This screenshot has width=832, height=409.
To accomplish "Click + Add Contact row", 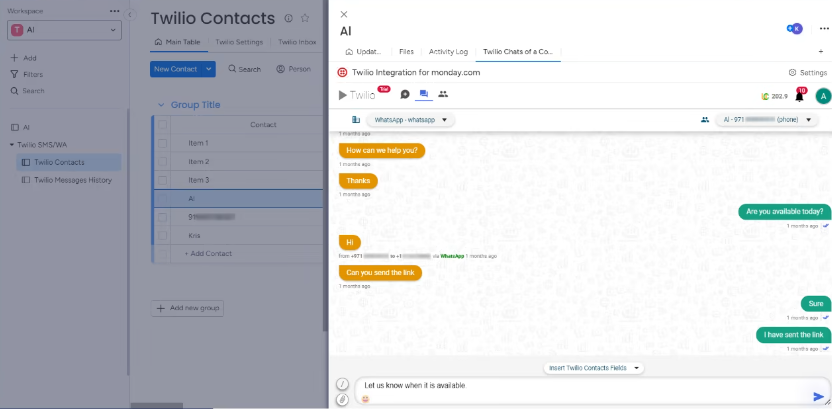I will pyautogui.click(x=208, y=254).
